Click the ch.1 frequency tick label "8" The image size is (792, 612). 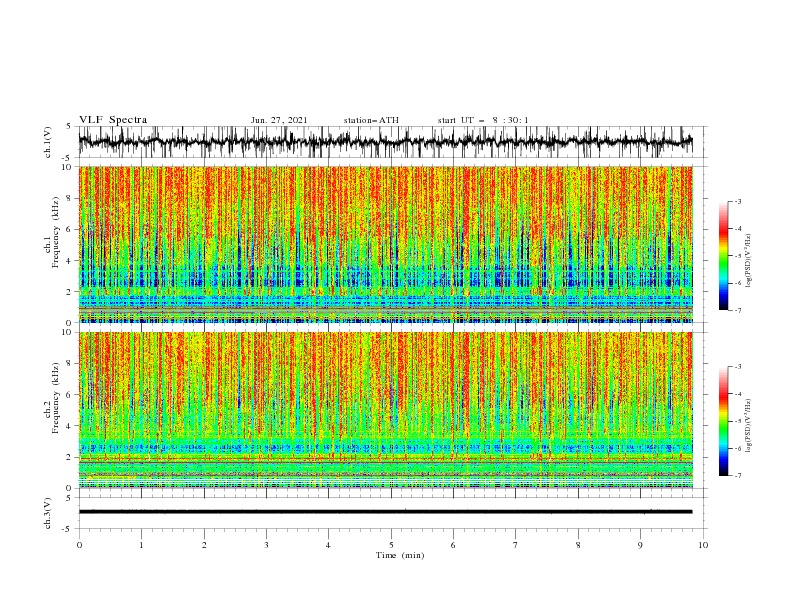point(69,198)
